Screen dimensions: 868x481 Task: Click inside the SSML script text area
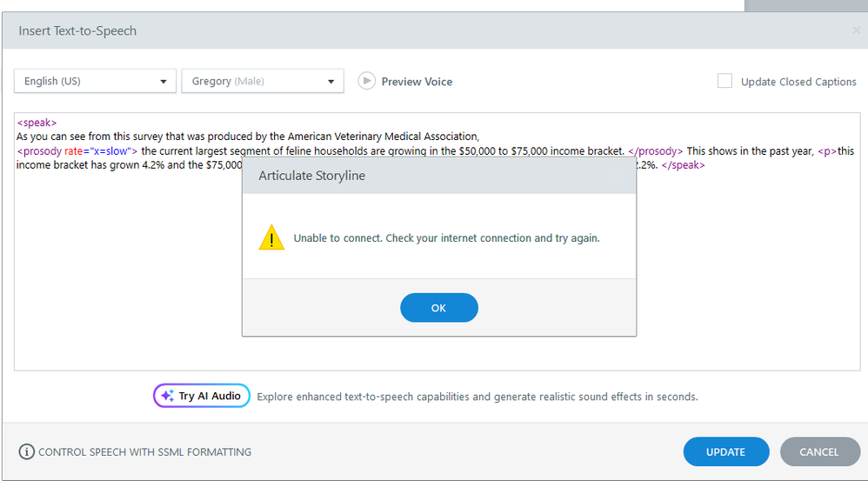pos(437,265)
